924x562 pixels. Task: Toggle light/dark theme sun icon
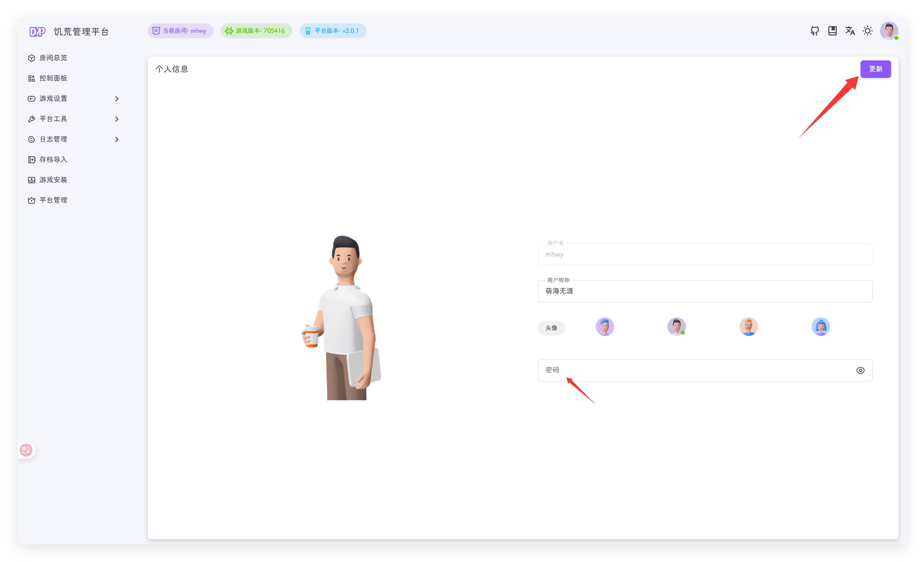coord(867,31)
